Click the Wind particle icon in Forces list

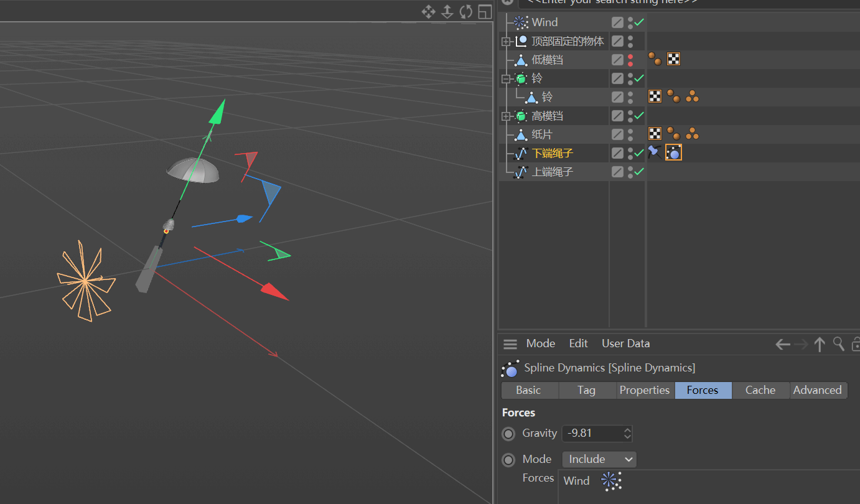(x=611, y=480)
